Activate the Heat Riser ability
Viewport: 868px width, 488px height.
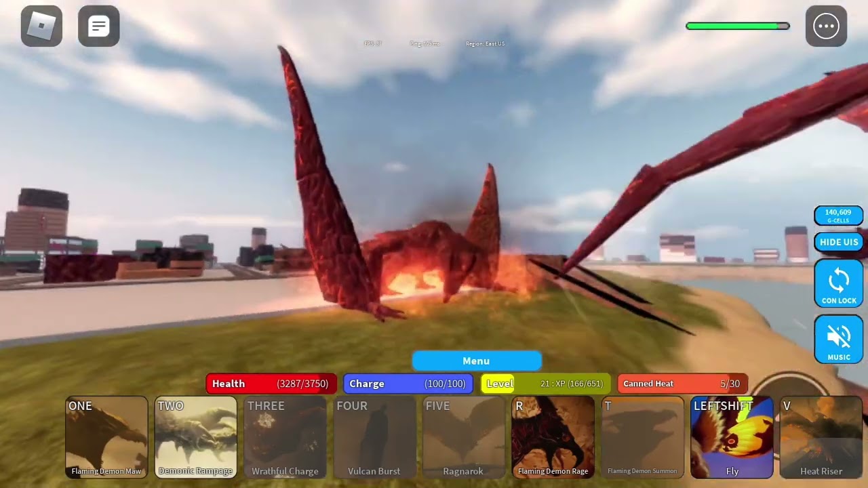tap(821, 437)
